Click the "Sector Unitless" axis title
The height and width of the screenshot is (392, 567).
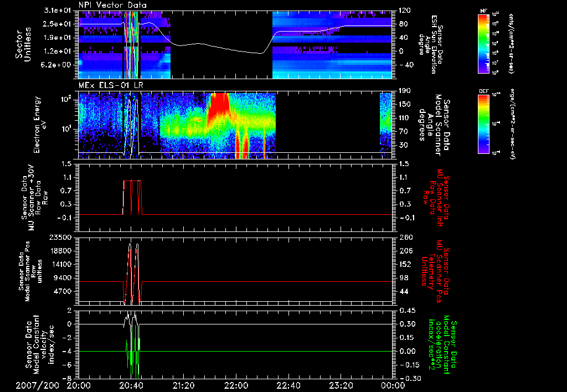(23, 44)
